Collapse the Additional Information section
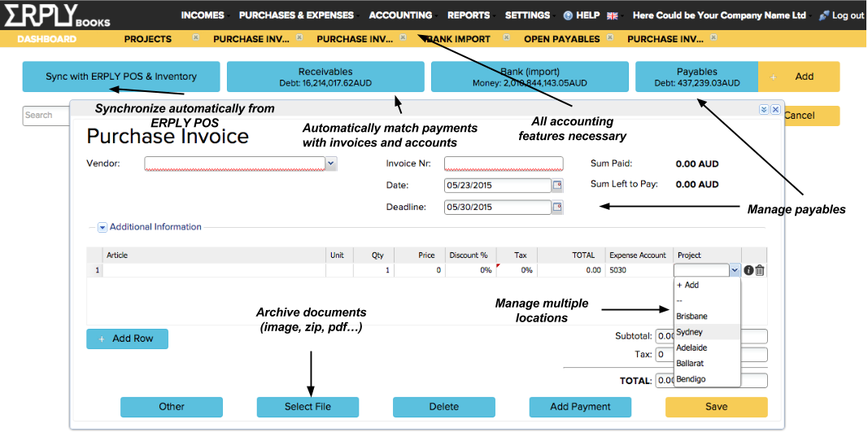Viewport: 868px width, 437px height. tap(103, 228)
